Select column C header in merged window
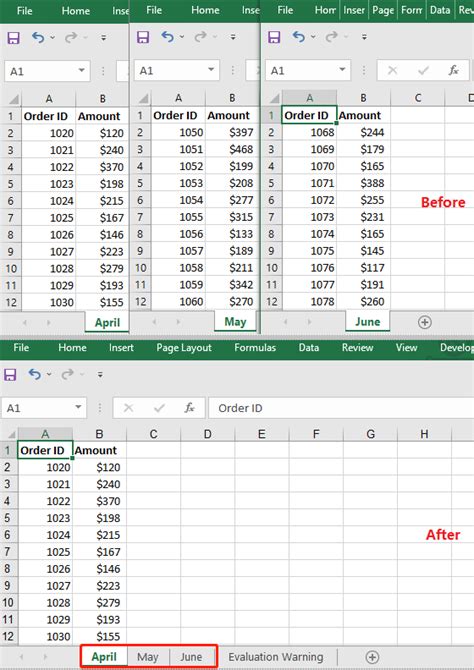Viewport: 474px width, 670px height. (x=153, y=435)
